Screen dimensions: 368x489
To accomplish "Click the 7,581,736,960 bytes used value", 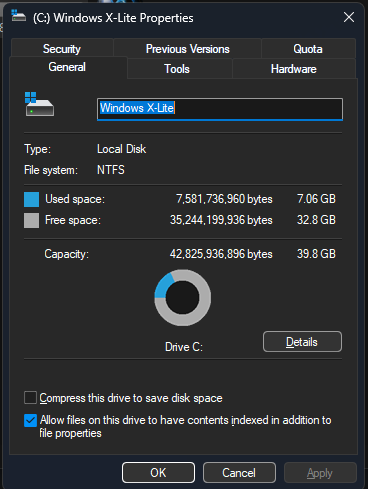I will [224, 199].
